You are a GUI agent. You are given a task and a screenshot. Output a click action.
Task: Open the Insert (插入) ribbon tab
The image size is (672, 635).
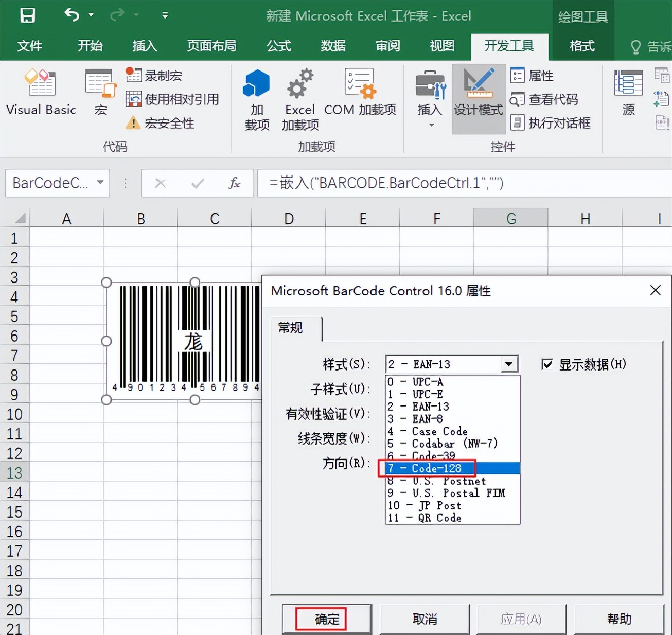tap(145, 46)
